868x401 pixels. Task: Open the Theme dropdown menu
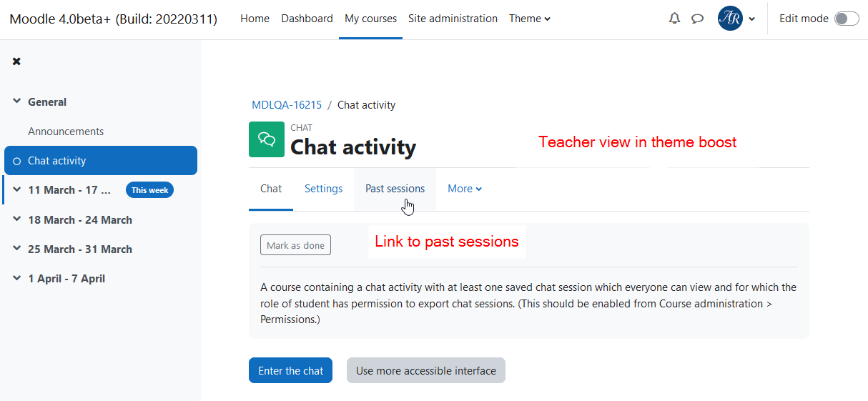pyautogui.click(x=530, y=19)
